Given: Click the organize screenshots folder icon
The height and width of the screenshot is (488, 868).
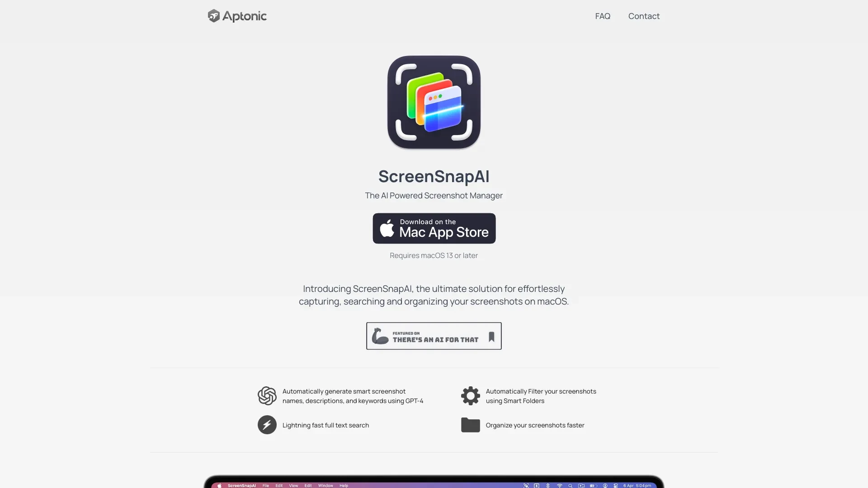Looking at the screenshot, I should point(470,425).
